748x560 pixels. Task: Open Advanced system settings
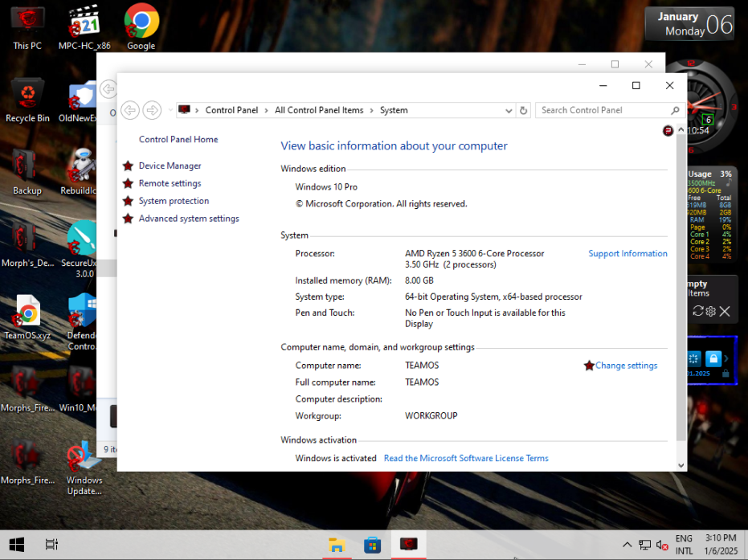[189, 219]
